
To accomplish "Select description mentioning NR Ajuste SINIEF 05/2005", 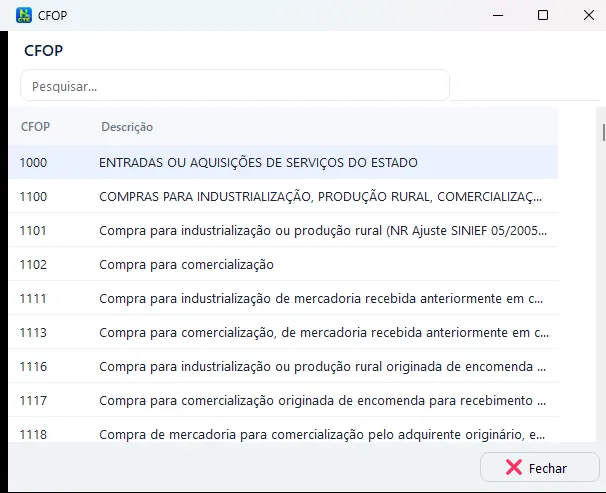I will (x=323, y=230).
